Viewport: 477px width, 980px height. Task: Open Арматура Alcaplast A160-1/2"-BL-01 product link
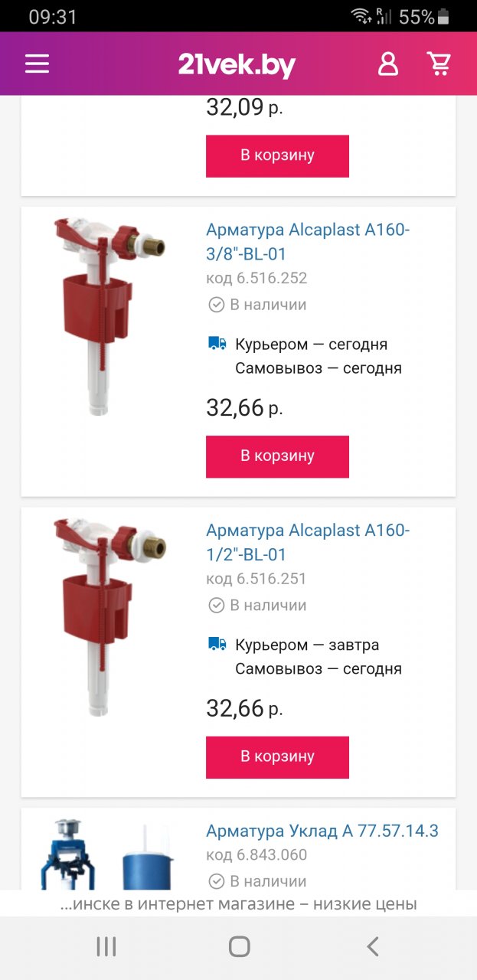click(x=308, y=542)
